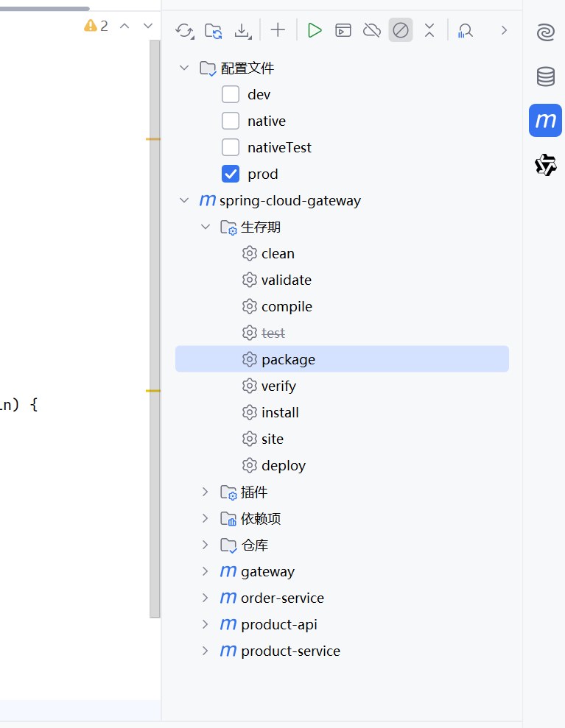The image size is (565, 728).
Task: Expand the 仓库 repositories node
Action: point(205,545)
